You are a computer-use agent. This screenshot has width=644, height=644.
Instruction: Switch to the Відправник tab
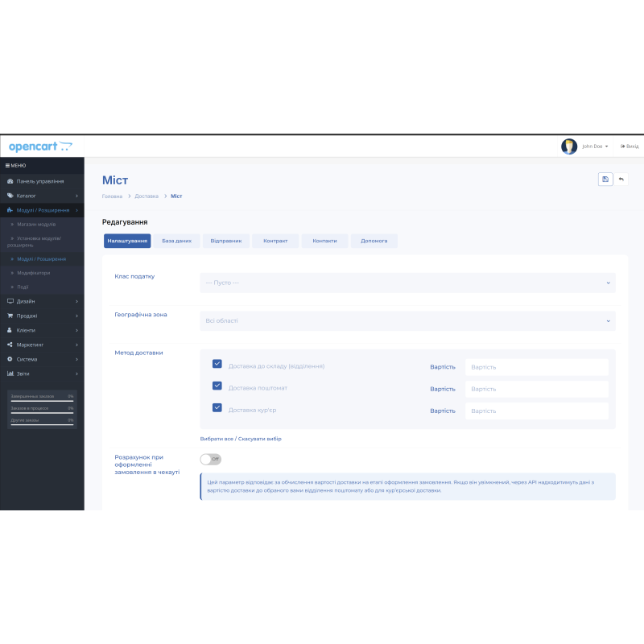pyautogui.click(x=225, y=241)
